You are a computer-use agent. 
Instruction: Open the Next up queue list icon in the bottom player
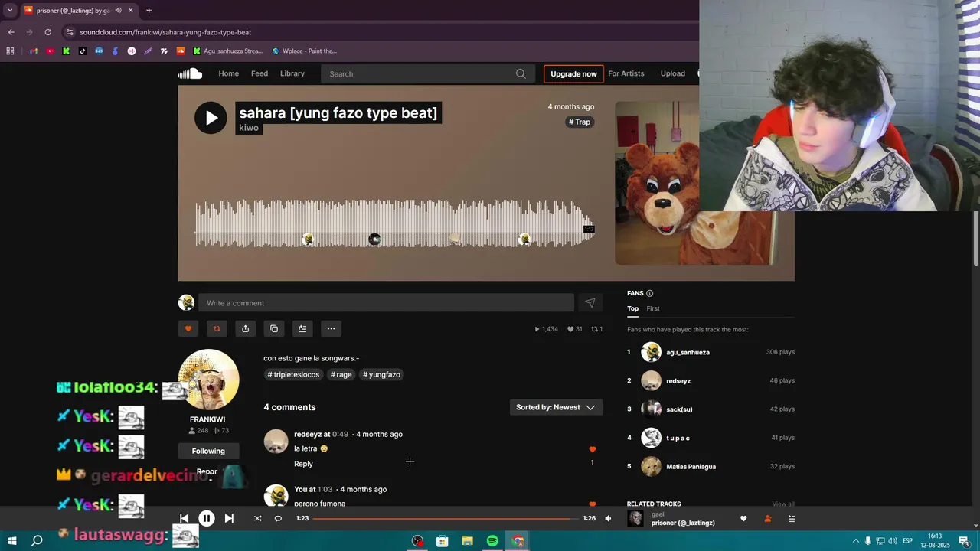tap(792, 518)
